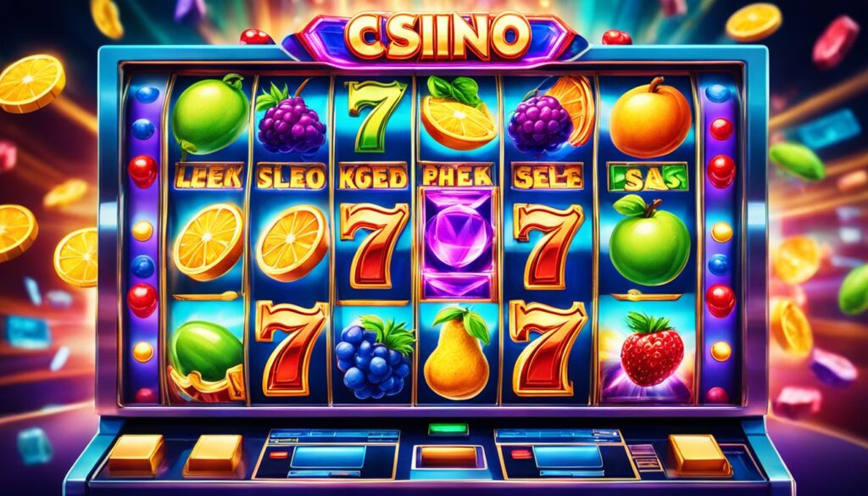
Task: Select the green apple in the last reel
Action: point(648,240)
